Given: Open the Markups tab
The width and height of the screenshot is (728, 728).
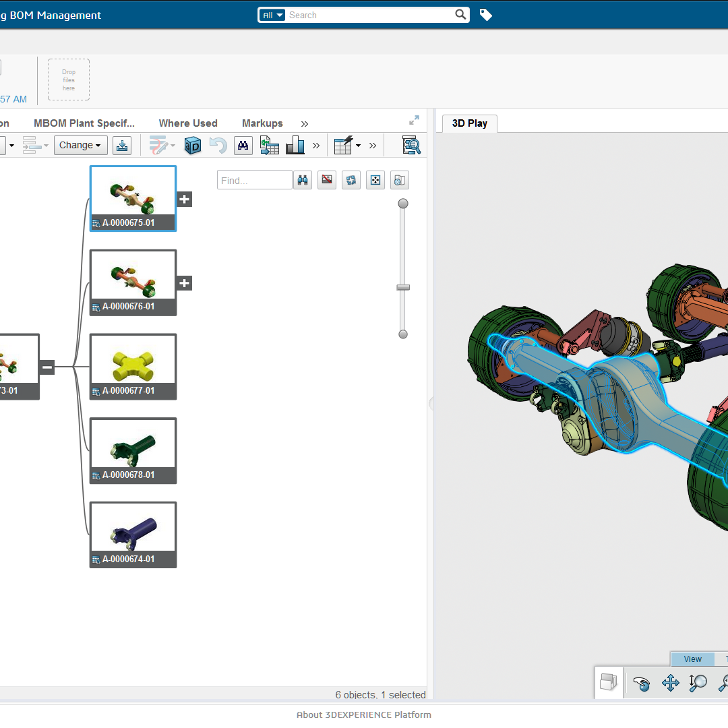Looking at the screenshot, I should [x=262, y=123].
